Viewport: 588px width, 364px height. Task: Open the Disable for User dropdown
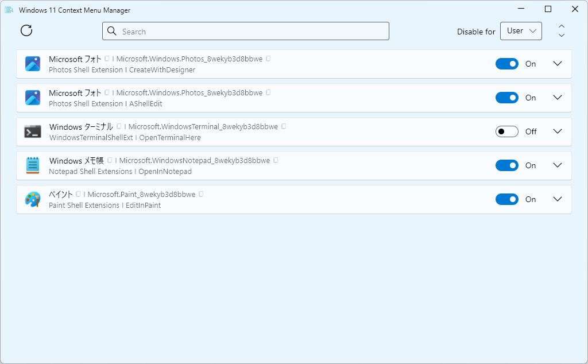pyautogui.click(x=521, y=31)
